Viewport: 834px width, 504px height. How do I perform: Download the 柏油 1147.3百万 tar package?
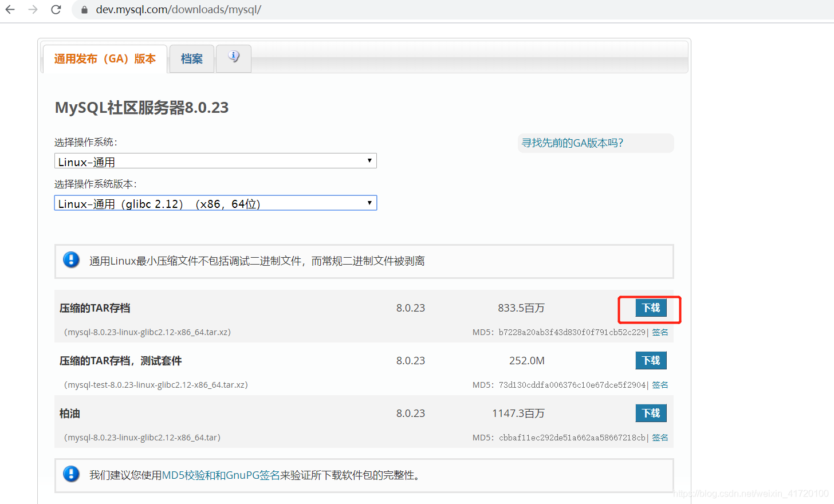click(x=651, y=414)
